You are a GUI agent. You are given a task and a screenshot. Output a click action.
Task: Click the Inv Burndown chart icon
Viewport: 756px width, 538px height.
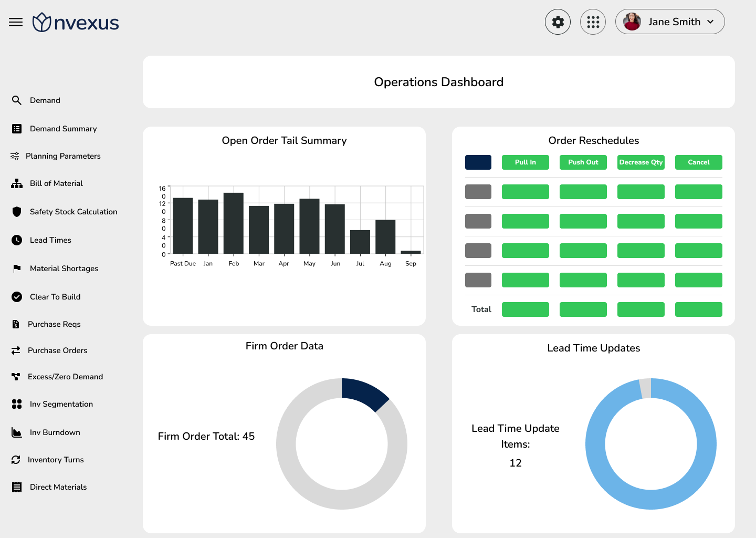pyautogui.click(x=17, y=432)
